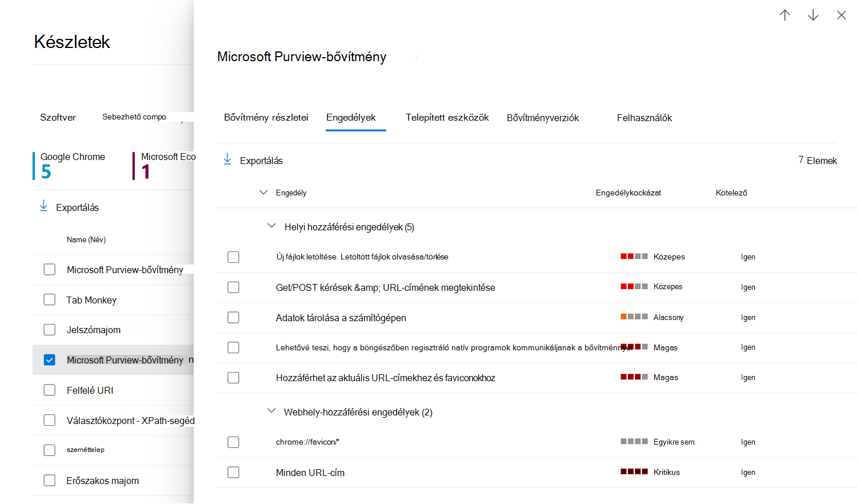Click the Adatok tárolása a számítógépen text

point(341,318)
